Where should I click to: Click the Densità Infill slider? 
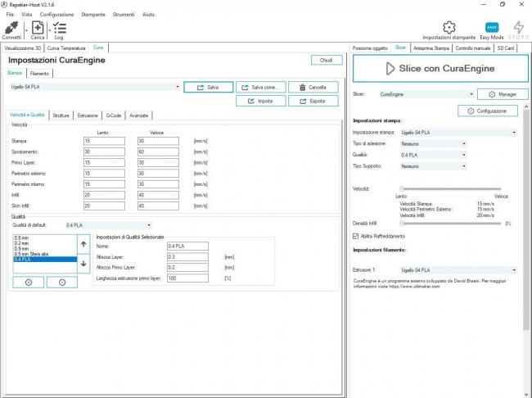click(x=450, y=223)
